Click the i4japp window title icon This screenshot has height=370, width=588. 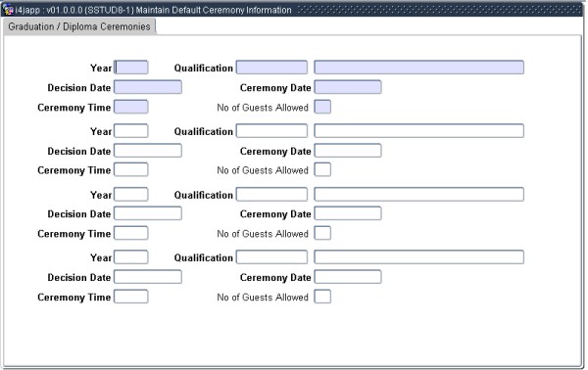point(8,10)
